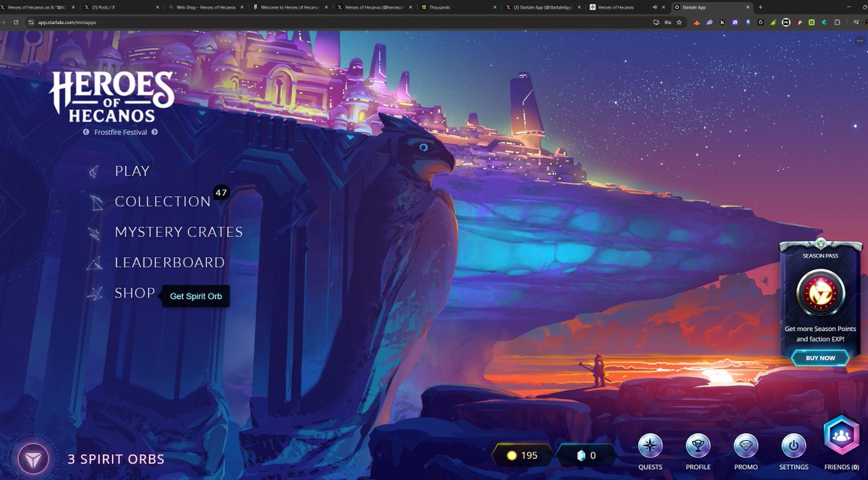868x480 pixels.
Task: Open the browser Extensions puzzle icon
Action: pos(837,22)
